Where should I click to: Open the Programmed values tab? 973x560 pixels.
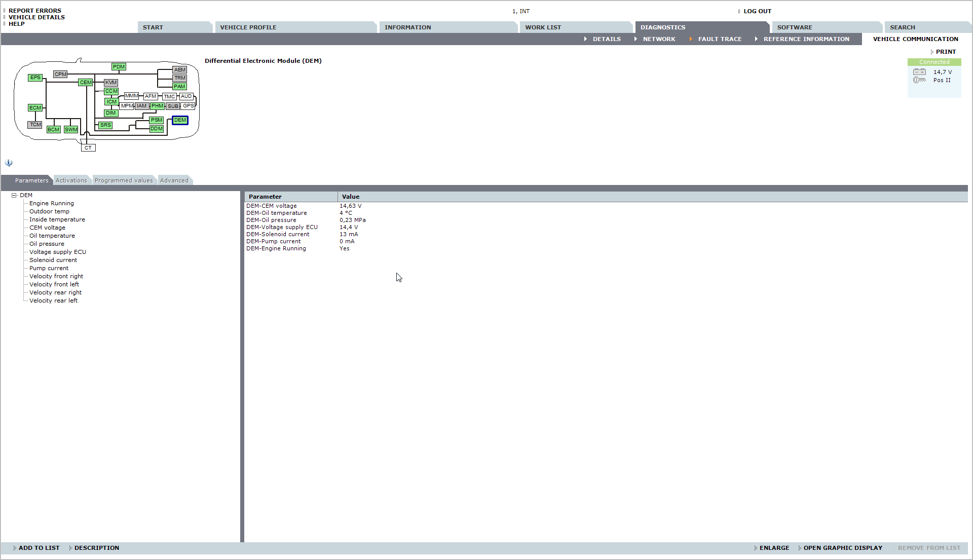point(124,180)
